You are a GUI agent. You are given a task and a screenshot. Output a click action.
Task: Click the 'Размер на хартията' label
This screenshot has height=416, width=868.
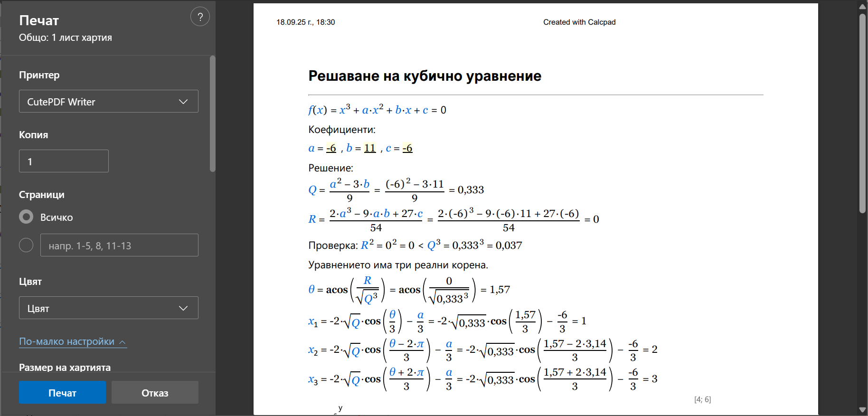click(x=65, y=368)
